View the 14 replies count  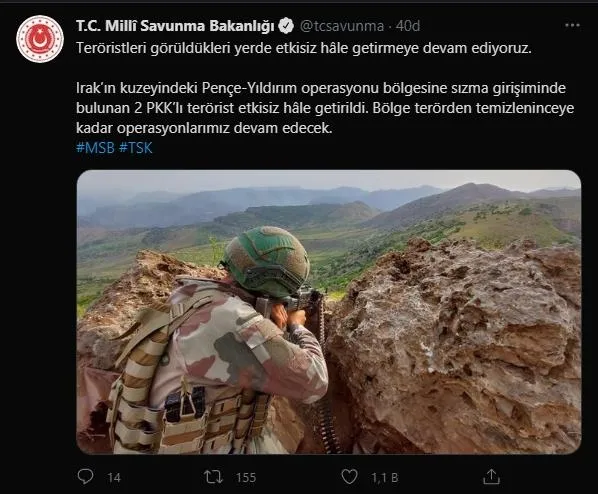(114, 478)
